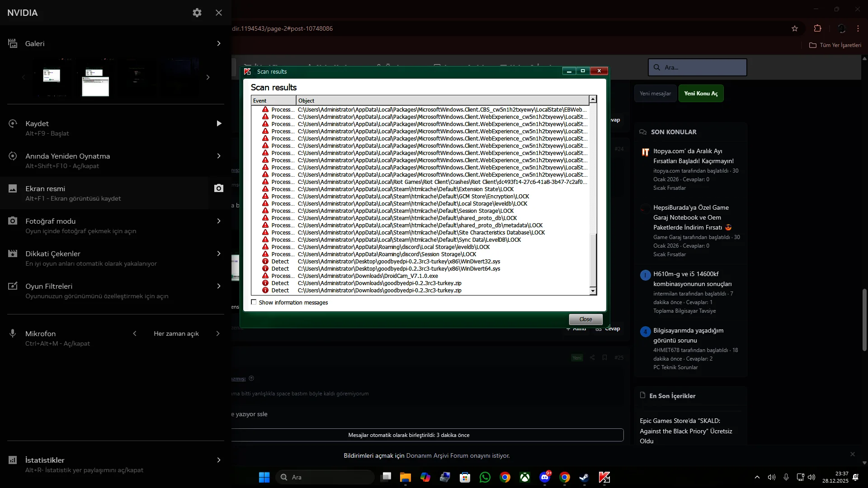The width and height of the screenshot is (868, 488).
Task: Open Xbox app in taskbar
Action: (525, 477)
